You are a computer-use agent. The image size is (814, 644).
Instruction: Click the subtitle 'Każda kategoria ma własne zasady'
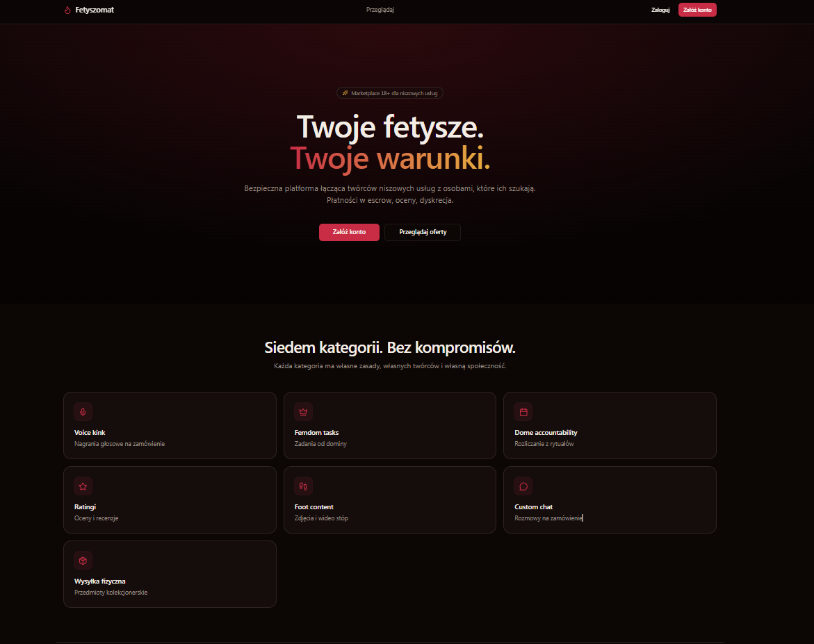[x=390, y=366]
